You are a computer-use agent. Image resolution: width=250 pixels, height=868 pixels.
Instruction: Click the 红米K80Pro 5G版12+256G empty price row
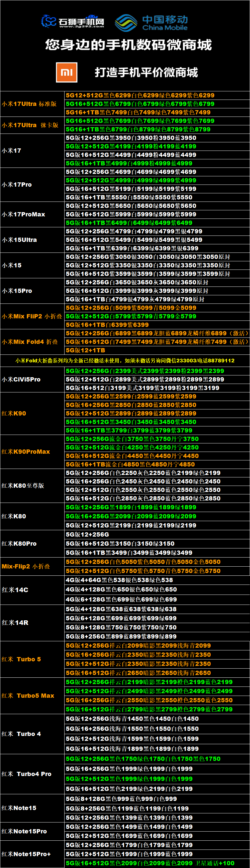88,534
